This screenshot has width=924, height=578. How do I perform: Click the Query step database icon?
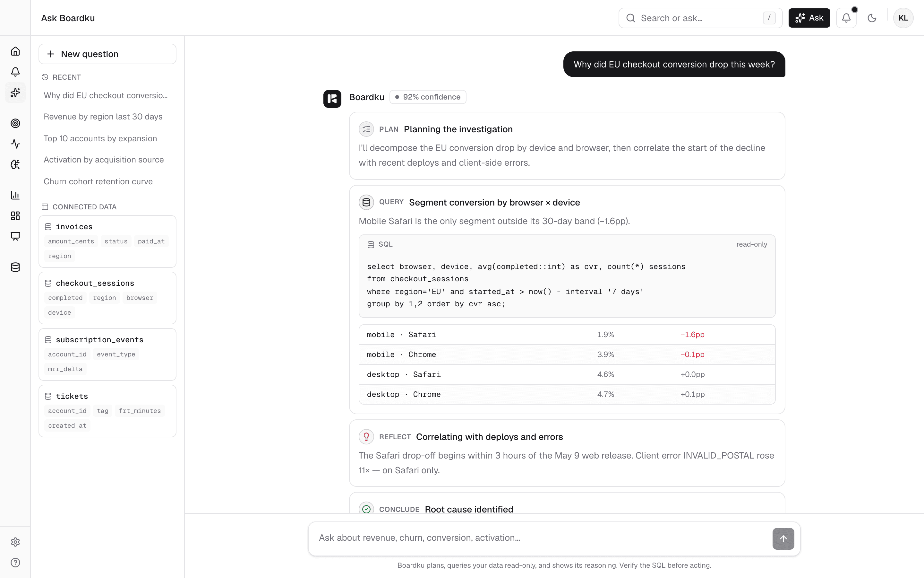pyautogui.click(x=366, y=202)
